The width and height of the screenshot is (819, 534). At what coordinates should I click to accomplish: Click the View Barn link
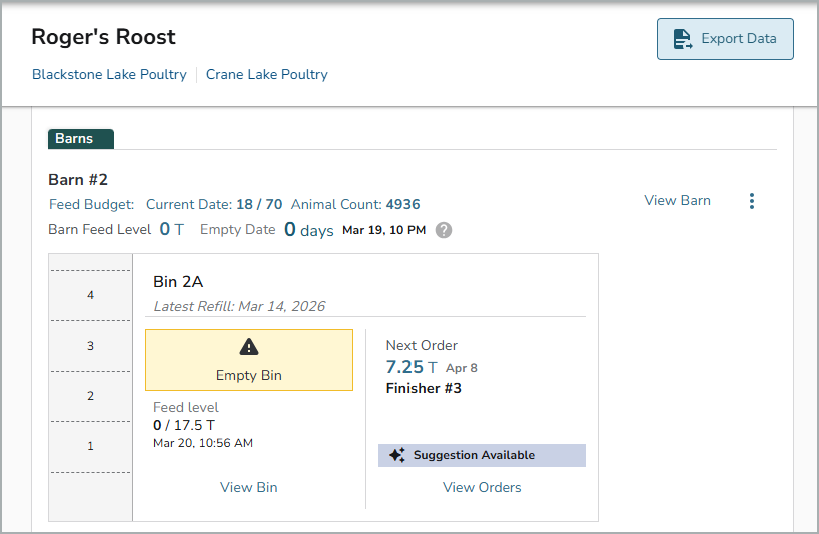pos(677,200)
